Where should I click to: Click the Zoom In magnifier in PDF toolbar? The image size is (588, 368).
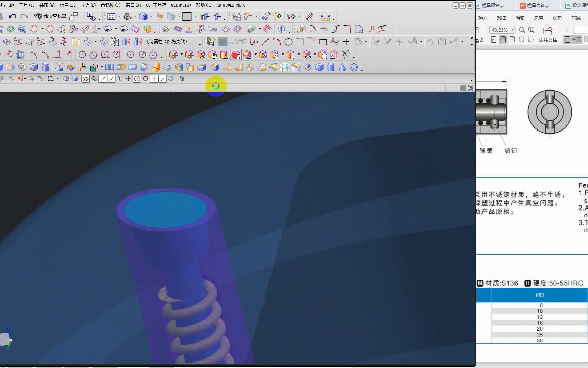point(531,30)
